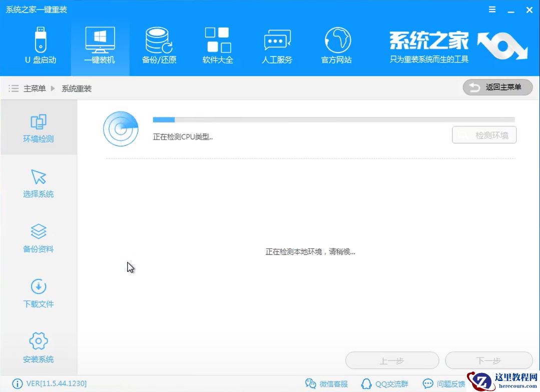The height and width of the screenshot is (392, 540).
Task: Click the 下一步 next step button
Action: (489, 360)
